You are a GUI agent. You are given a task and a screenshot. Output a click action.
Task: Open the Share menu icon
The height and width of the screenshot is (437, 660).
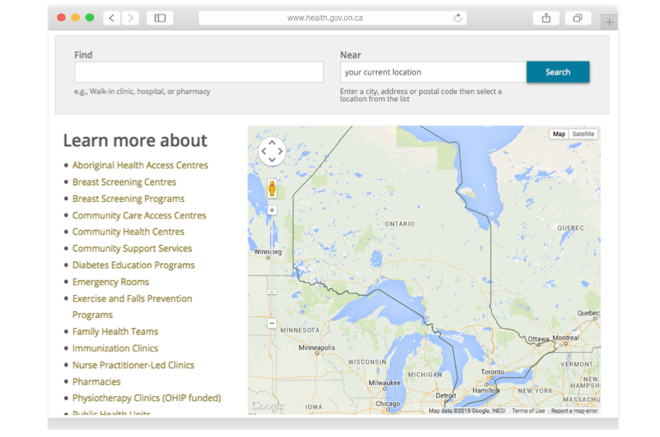[546, 18]
